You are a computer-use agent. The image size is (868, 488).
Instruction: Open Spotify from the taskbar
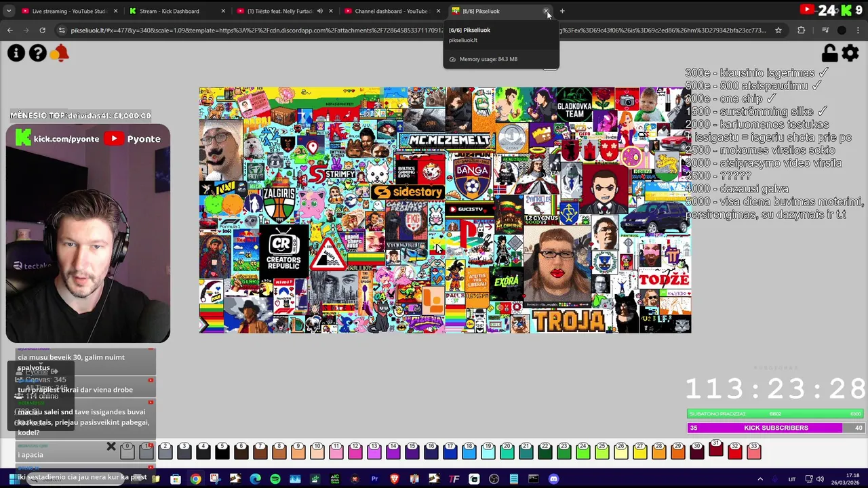click(x=275, y=479)
